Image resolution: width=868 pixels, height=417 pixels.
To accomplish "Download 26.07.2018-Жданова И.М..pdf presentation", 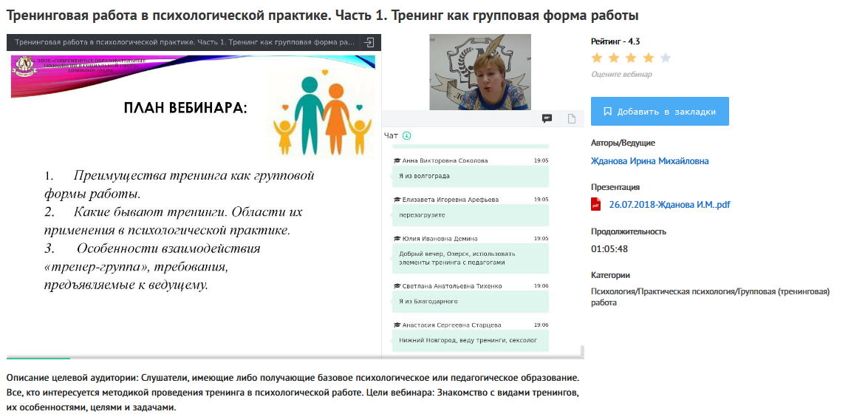I will click(x=669, y=205).
